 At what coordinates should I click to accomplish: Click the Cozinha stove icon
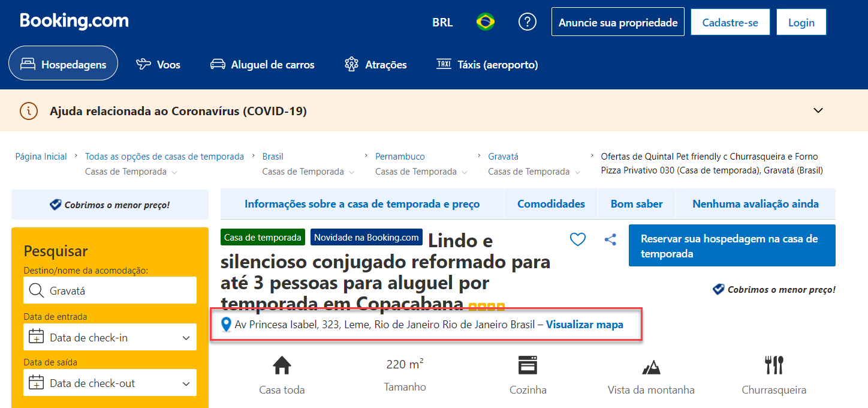point(528,365)
